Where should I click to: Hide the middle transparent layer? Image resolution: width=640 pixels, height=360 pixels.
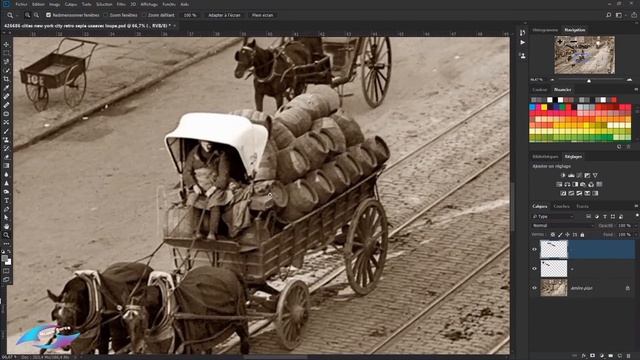[x=534, y=269]
